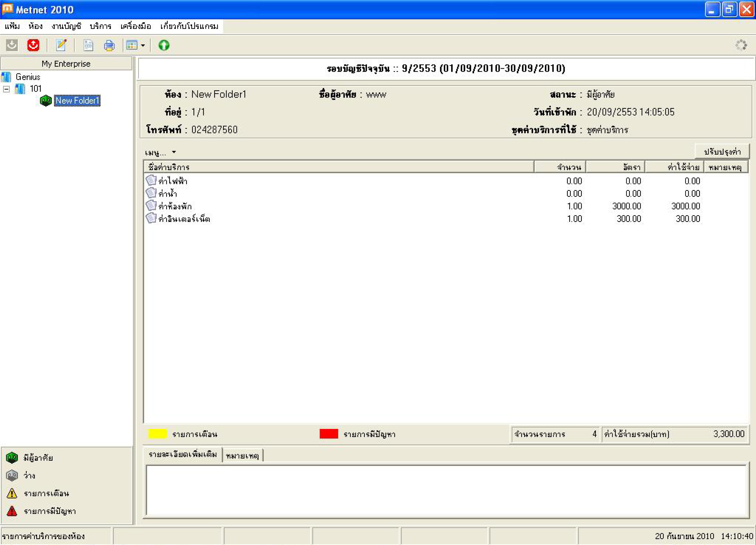The height and width of the screenshot is (545, 756).
Task: Select the 101 tree item
Action: click(x=36, y=89)
